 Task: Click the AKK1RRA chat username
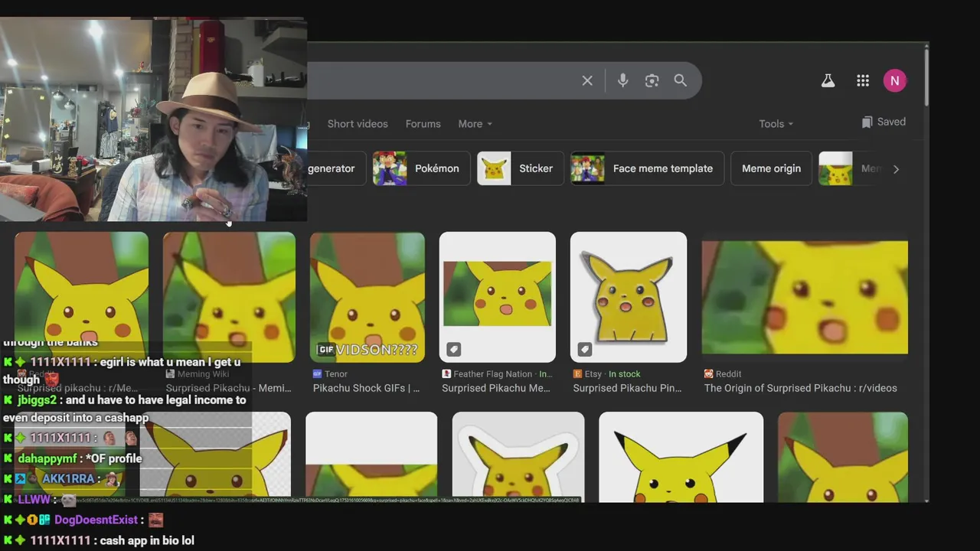pyautogui.click(x=68, y=479)
